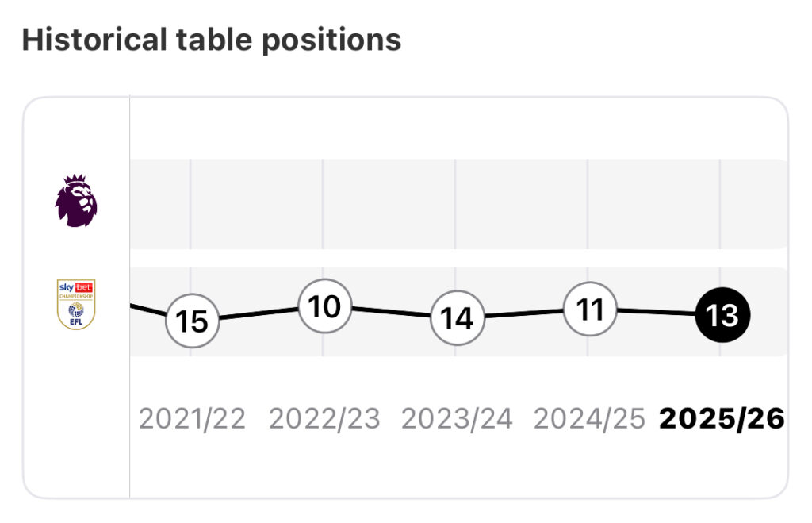
Task: Tap the 2023/24 season label
Action: click(x=457, y=418)
